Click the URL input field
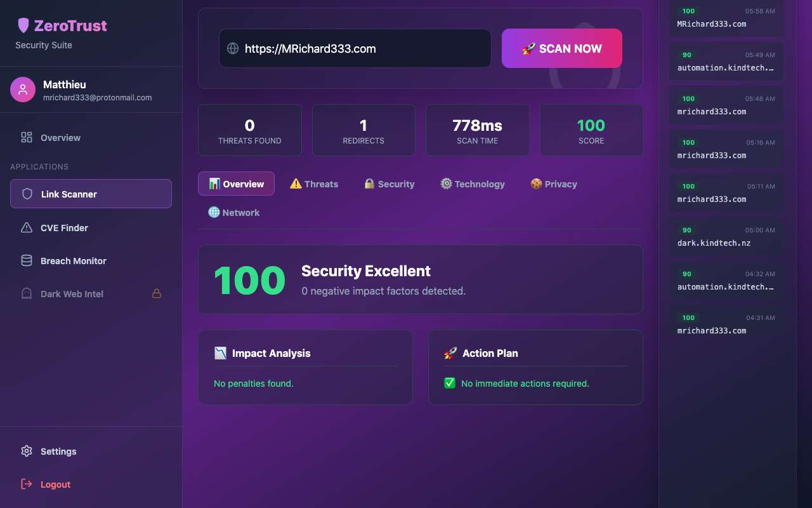The height and width of the screenshot is (508, 812). (362, 49)
